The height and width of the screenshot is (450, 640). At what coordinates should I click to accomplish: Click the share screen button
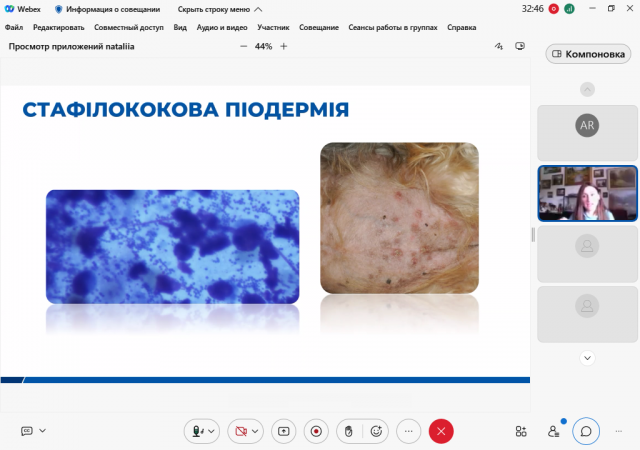284,431
